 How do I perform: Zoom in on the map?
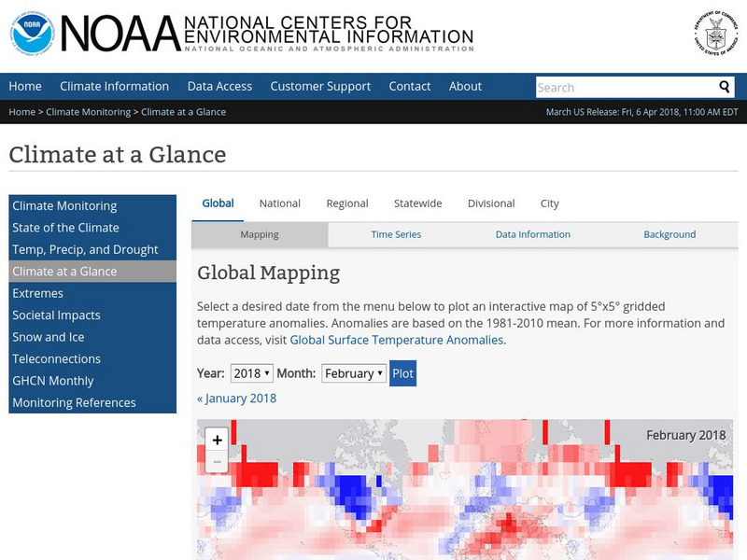click(x=217, y=440)
